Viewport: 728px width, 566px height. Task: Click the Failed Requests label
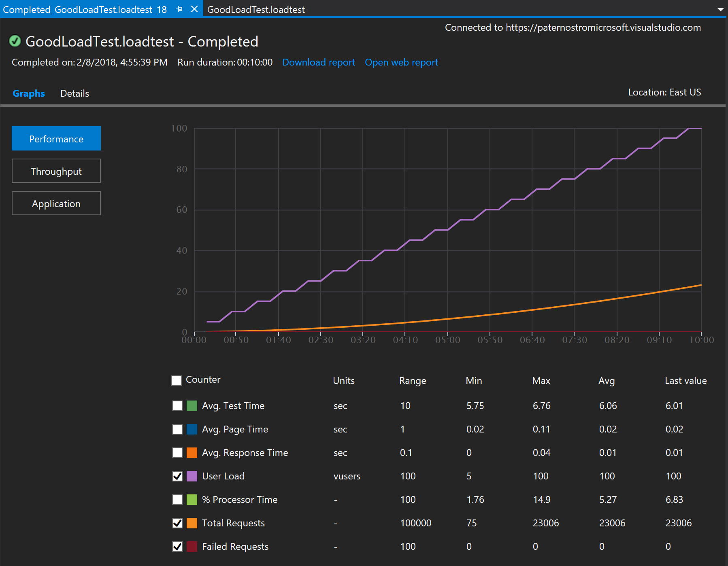[235, 547]
